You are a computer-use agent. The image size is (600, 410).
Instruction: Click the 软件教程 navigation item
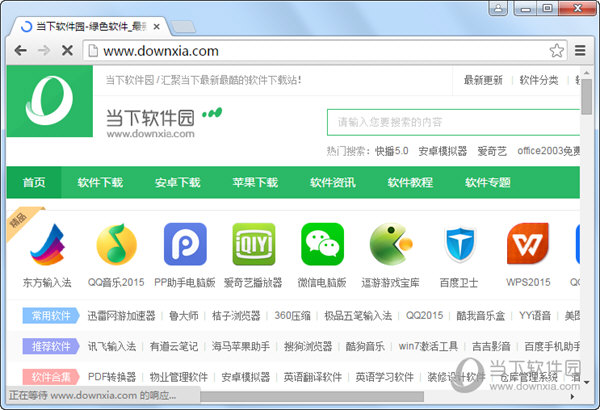[x=410, y=183]
